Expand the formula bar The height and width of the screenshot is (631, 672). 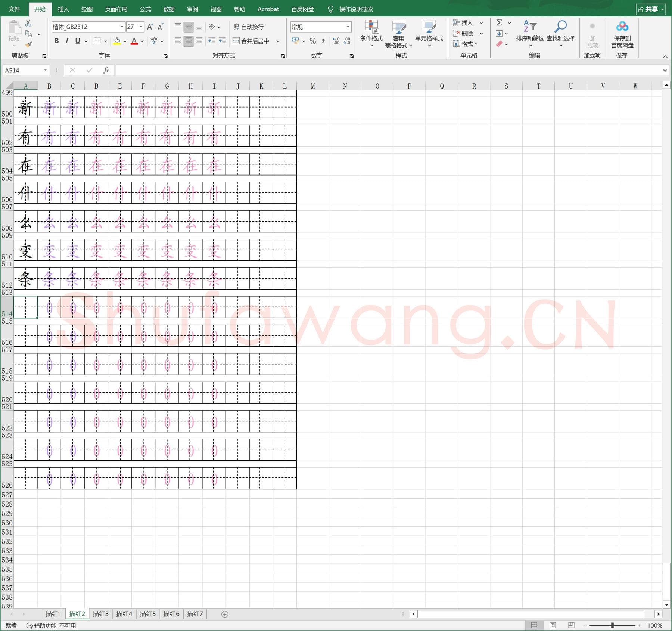point(665,70)
